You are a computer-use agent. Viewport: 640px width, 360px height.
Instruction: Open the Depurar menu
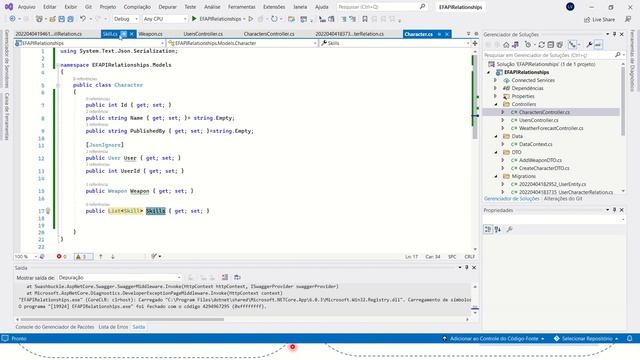tap(167, 7)
